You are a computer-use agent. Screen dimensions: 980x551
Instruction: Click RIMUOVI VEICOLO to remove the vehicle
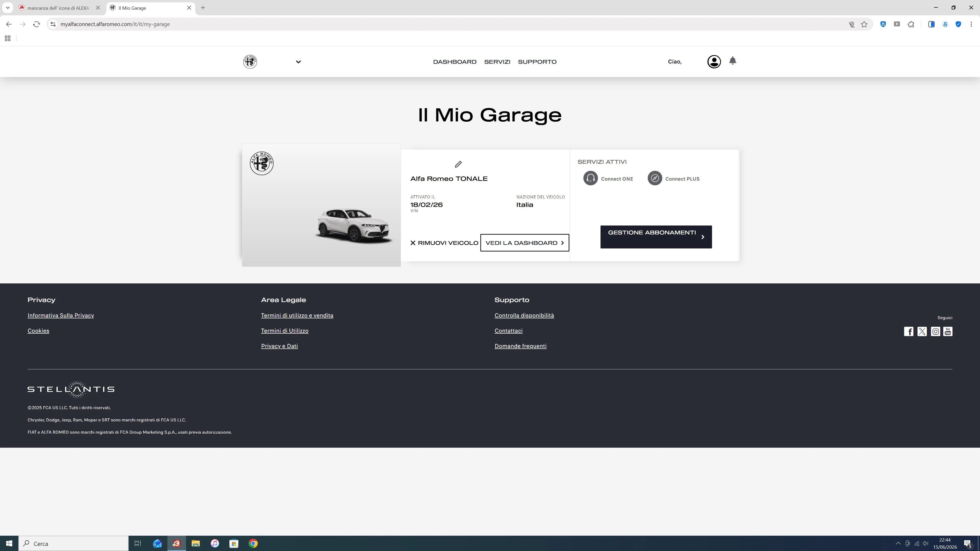(444, 243)
